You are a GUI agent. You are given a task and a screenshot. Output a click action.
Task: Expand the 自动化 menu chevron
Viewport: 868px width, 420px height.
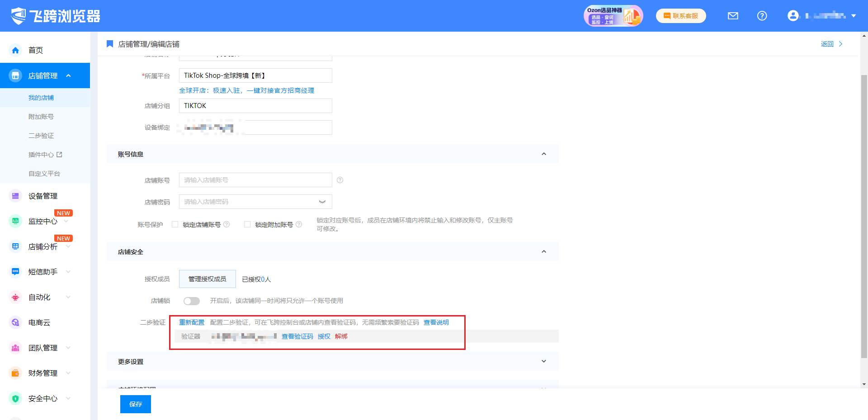(68, 297)
